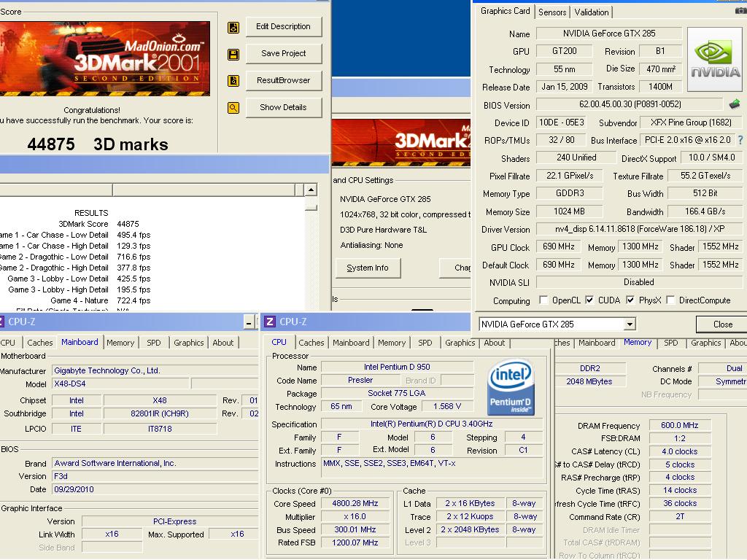The image size is (747, 560).
Task: Switch to Caches tab in CPU-Z Mainboard window
Action: tap(40, 343)
